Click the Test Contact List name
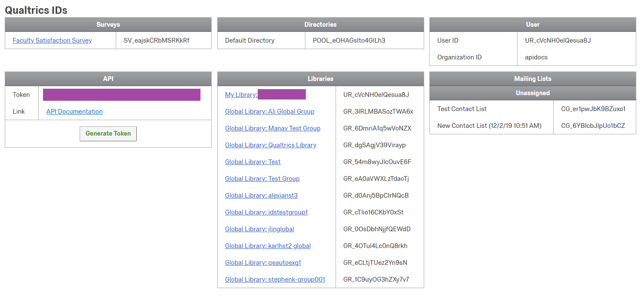 [x=462, y=109]
